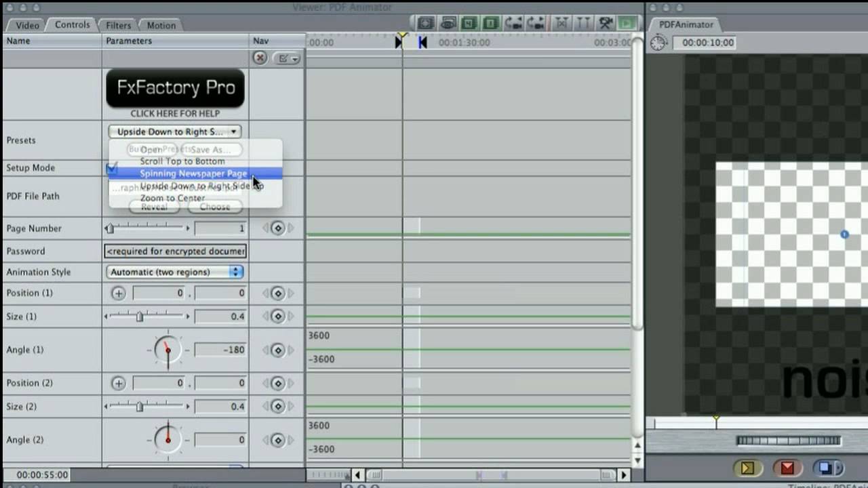Screen dimensions: 868x488
Task: Click button-bar icon with two plain posts
Action: point(583,23)
